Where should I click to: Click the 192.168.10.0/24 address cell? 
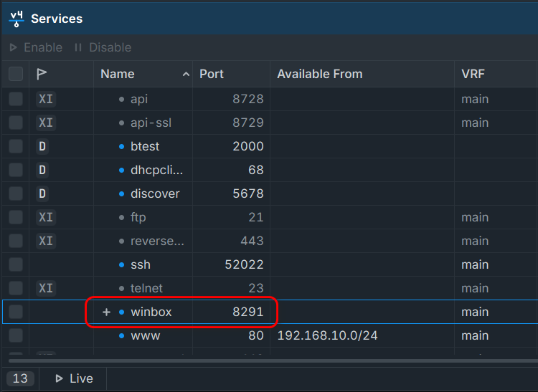click(x=327, y=335)
